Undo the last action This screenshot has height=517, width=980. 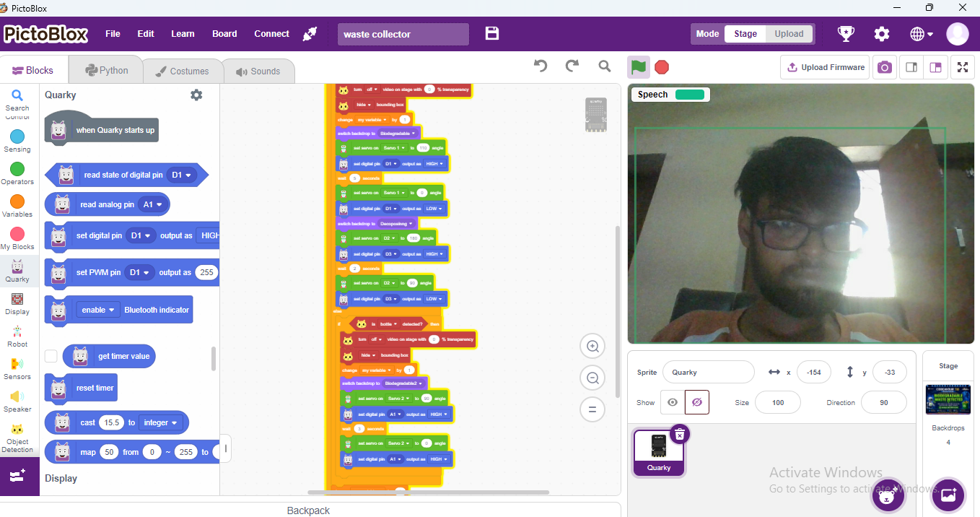(x=541, y=66)
